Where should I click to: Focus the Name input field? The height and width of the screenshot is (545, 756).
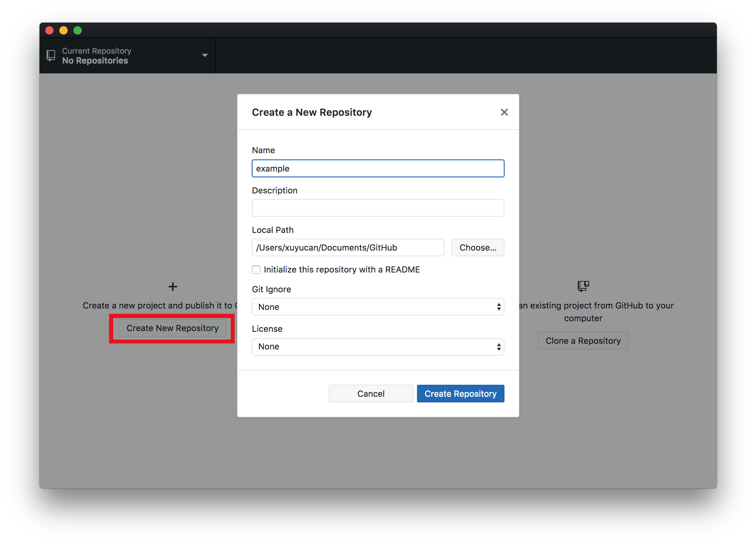click(378, 168)
